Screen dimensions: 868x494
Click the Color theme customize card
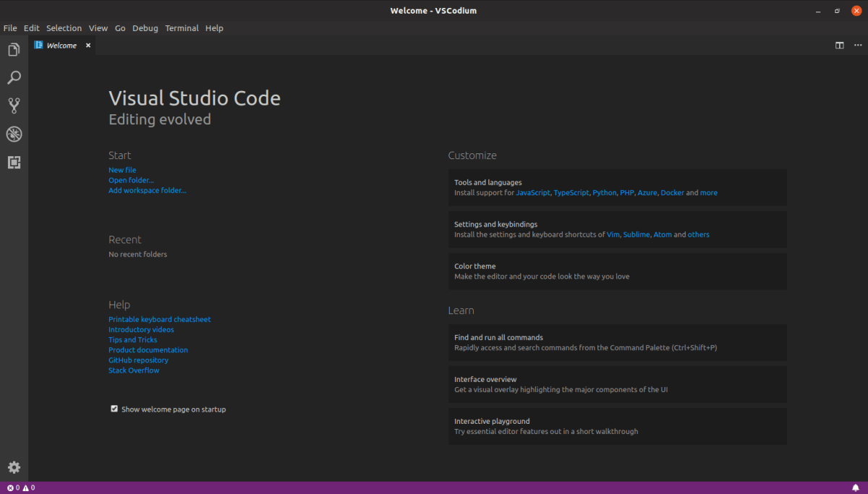(617, 271)
